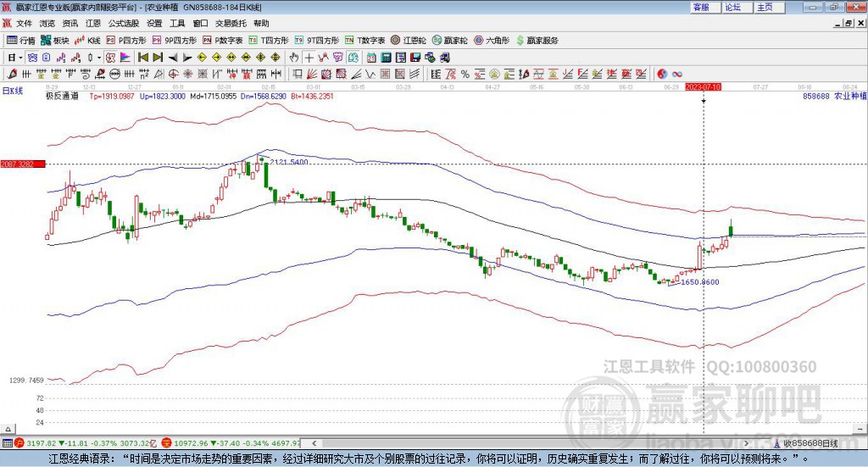Open the T四方形 time square
Viewport: 868px width, 467px height.
pos(269,41)
